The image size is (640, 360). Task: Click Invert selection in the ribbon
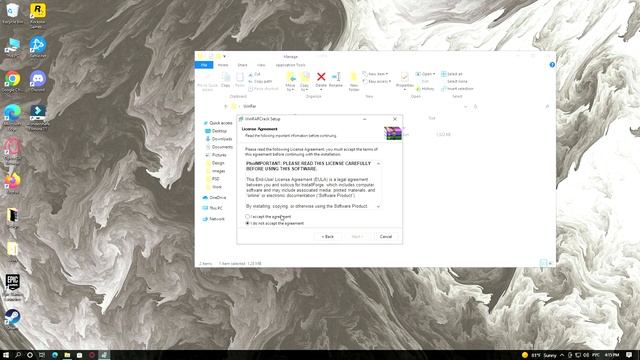click(457, 89)
